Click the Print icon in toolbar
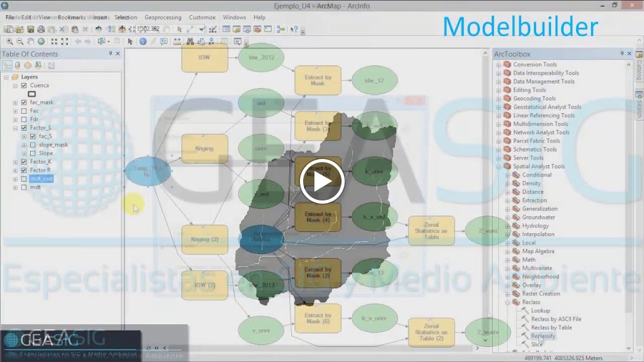 click(x=41, y=29)
